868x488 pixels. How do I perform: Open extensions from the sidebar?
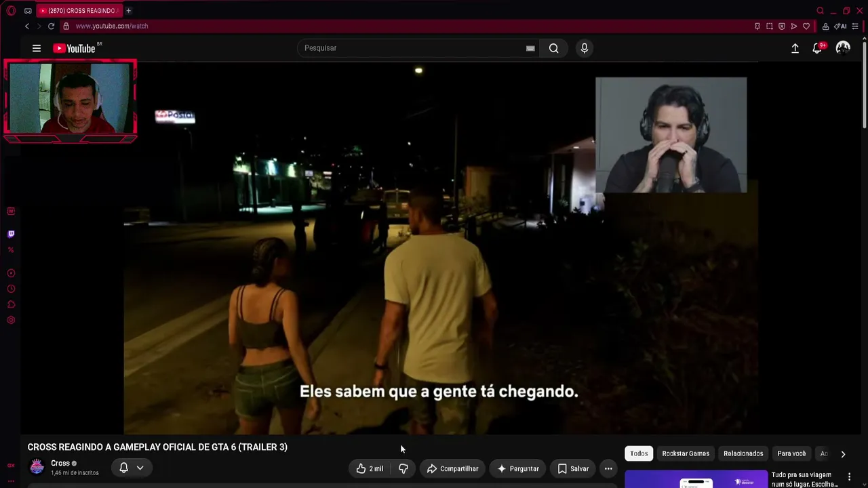point(11,305)
